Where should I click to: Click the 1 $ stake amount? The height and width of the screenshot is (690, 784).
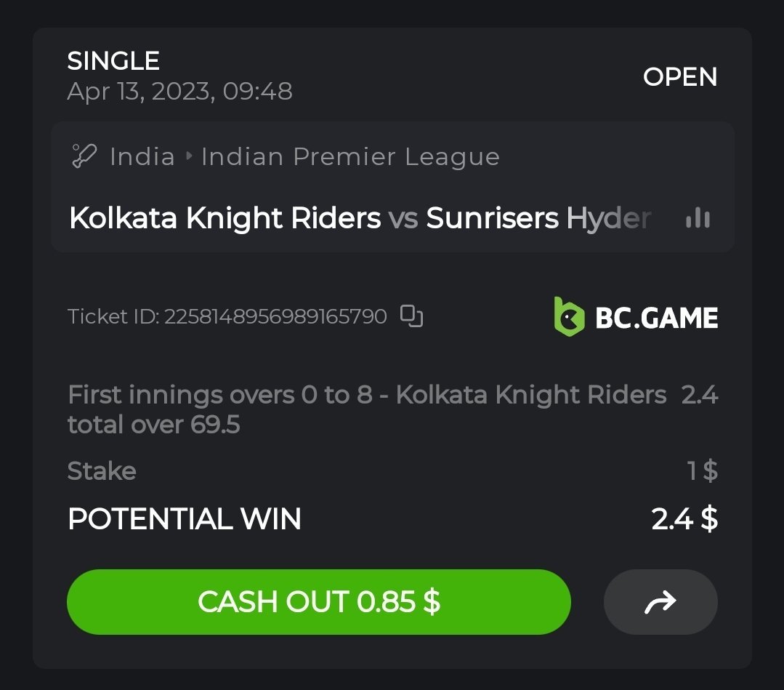[702, 471]
